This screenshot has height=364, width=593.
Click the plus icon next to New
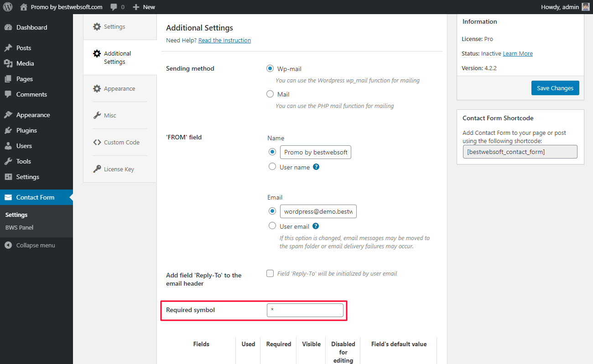(136, 7)
